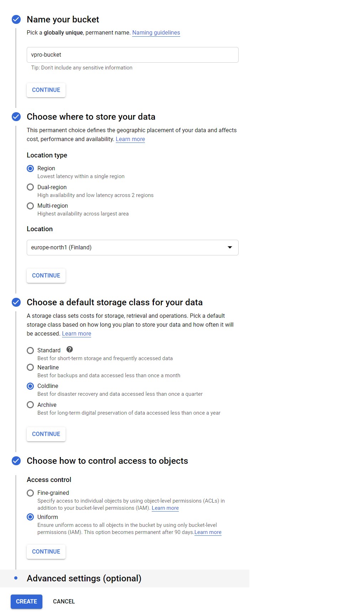Image resolution: width=364 pixels, height=612 pixels.
Task: Open the Standard storage class help icon
Action: [x=70, y=349]
